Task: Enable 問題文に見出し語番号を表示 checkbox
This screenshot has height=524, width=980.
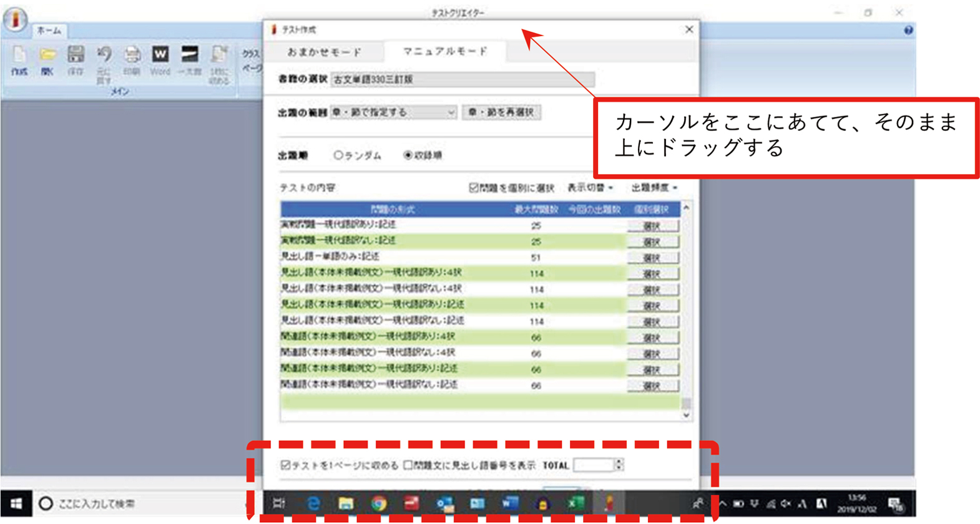Action: (x=408, y=465)
